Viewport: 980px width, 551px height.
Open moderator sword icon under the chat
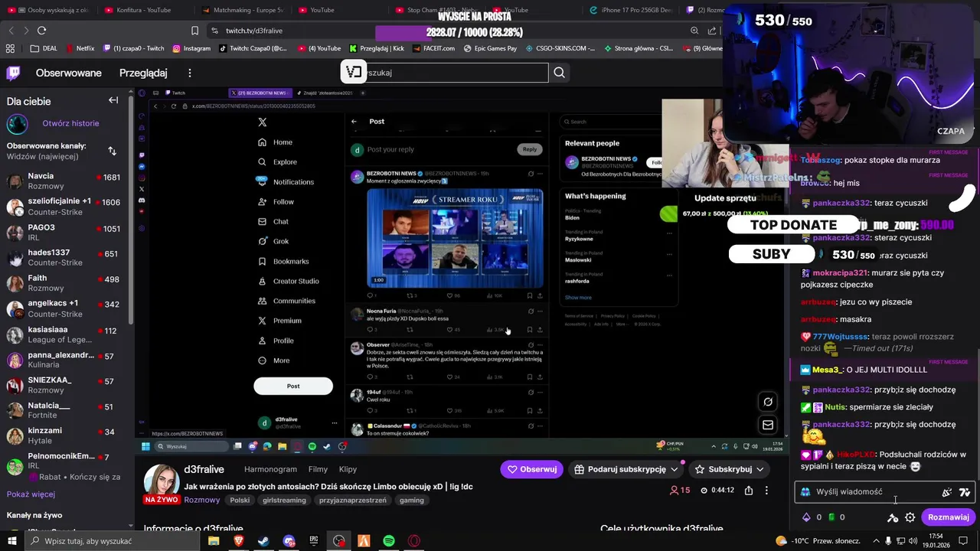click(x=893, y=517)
